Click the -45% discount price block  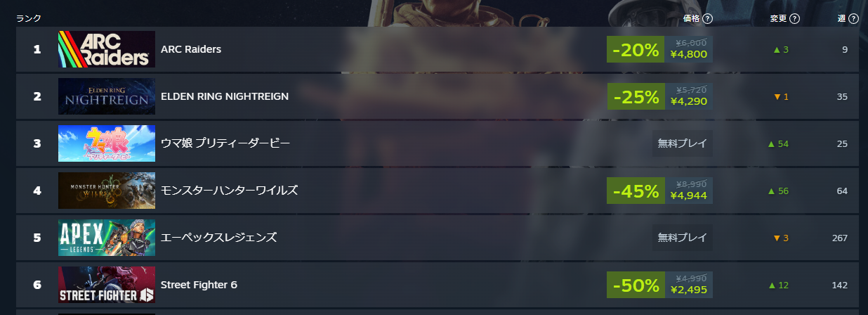[636, 191]
